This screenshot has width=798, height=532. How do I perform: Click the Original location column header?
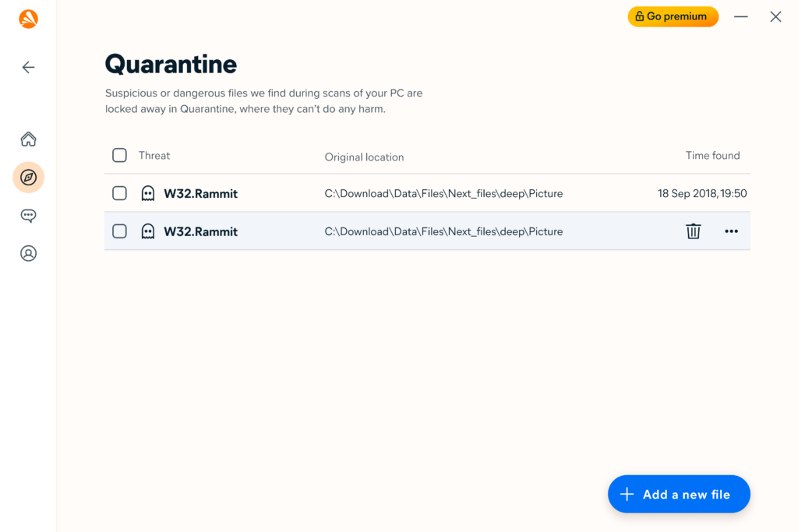pyautogui.click(x=365, y=157)
